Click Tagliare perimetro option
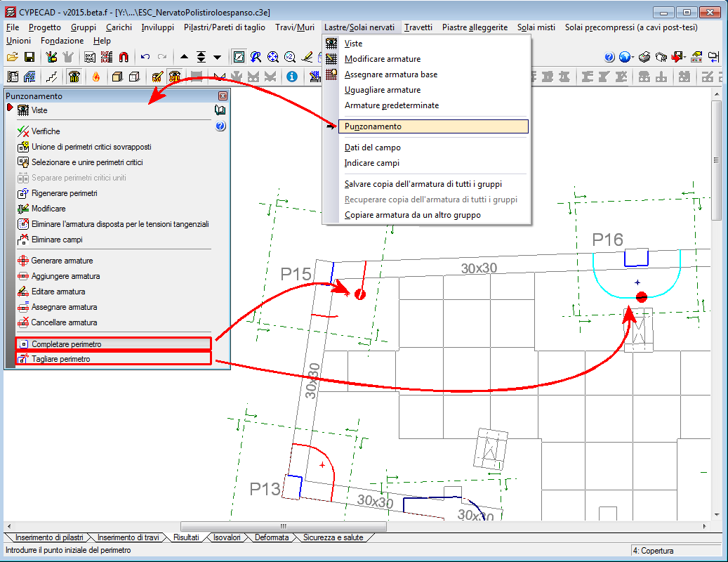728x562 pixels. click(x=114, y=358)
